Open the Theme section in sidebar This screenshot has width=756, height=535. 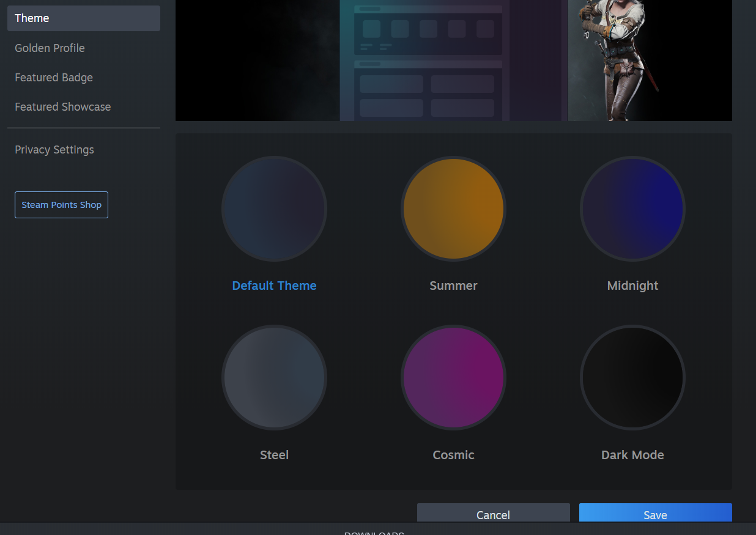pos(83,18)
